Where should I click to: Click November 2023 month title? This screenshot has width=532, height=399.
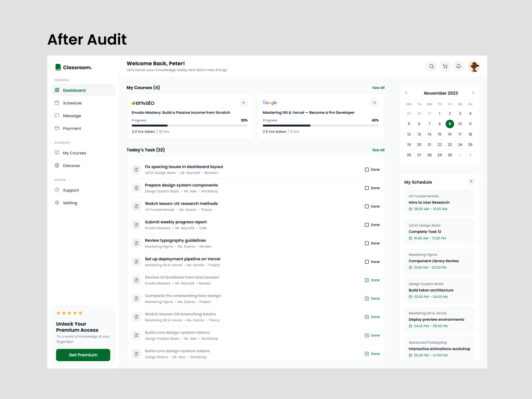[440, 93]
